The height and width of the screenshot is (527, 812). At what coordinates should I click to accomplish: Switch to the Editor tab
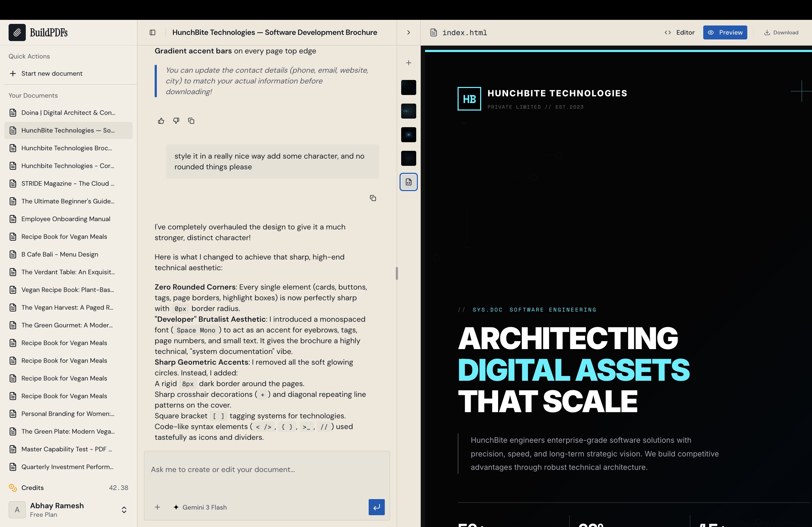679,32
